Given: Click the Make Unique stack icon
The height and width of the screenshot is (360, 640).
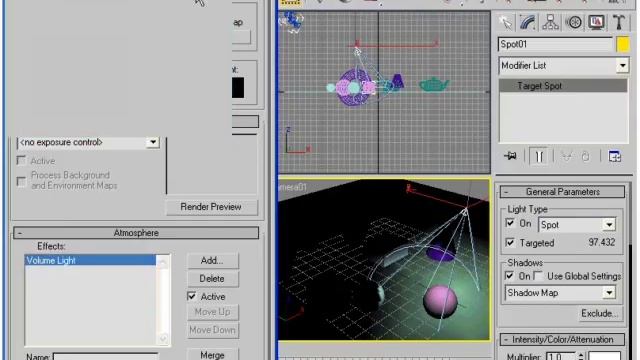Looking at the screenshot, I should pyautogui.click(x=566, y=156).
